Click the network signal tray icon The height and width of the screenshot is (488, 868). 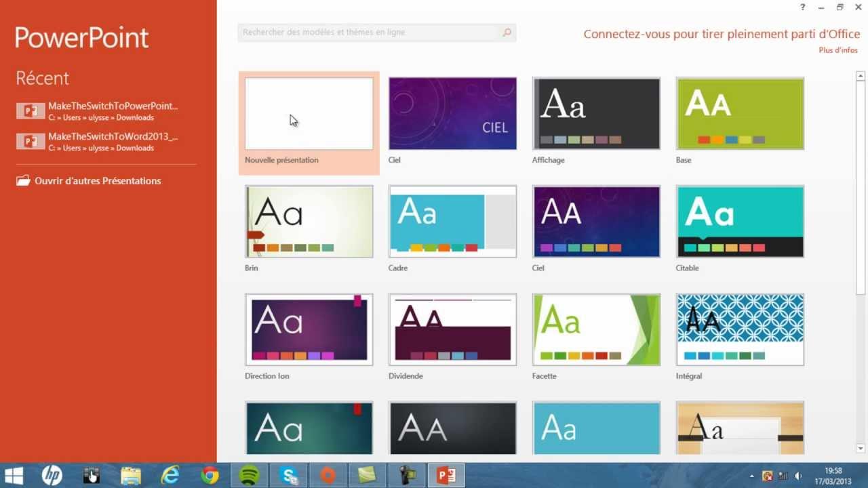click(783, 476)
